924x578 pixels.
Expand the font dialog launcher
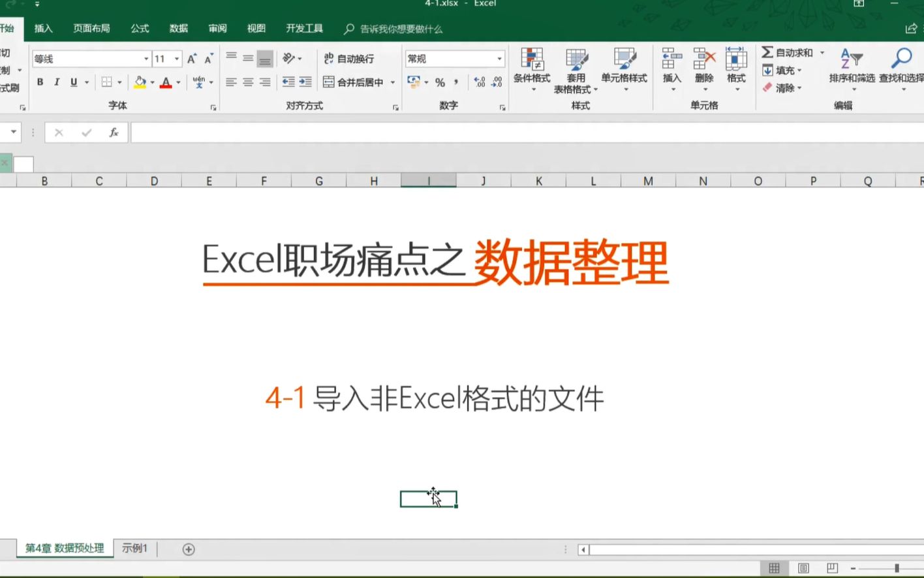(213, 108)
